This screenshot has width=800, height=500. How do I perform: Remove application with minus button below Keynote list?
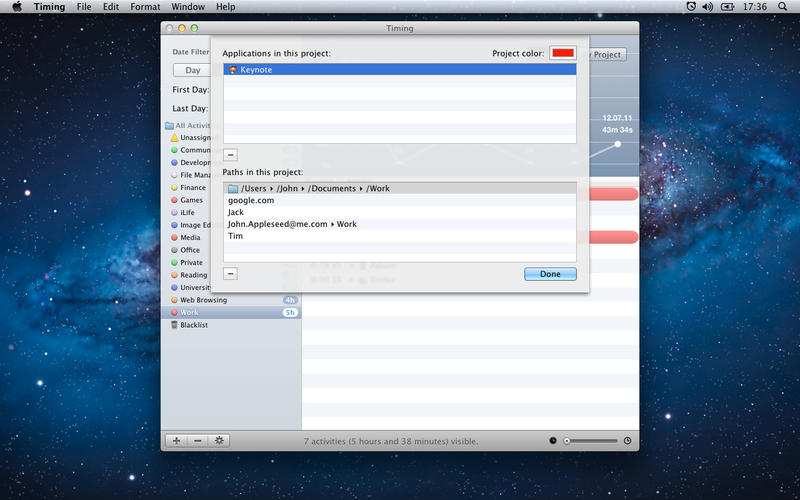tap(230, 155)
